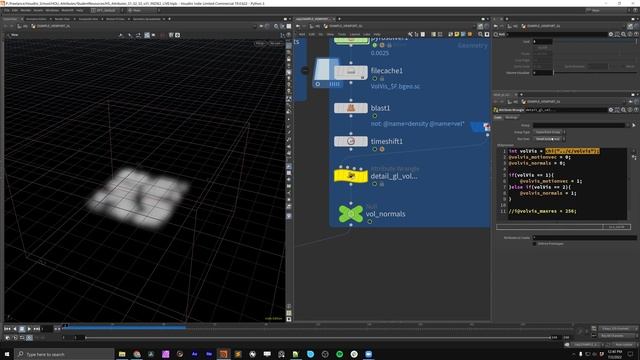
Task: Click the wrench icon in network editor toolbar
Action: click(410, 35)
